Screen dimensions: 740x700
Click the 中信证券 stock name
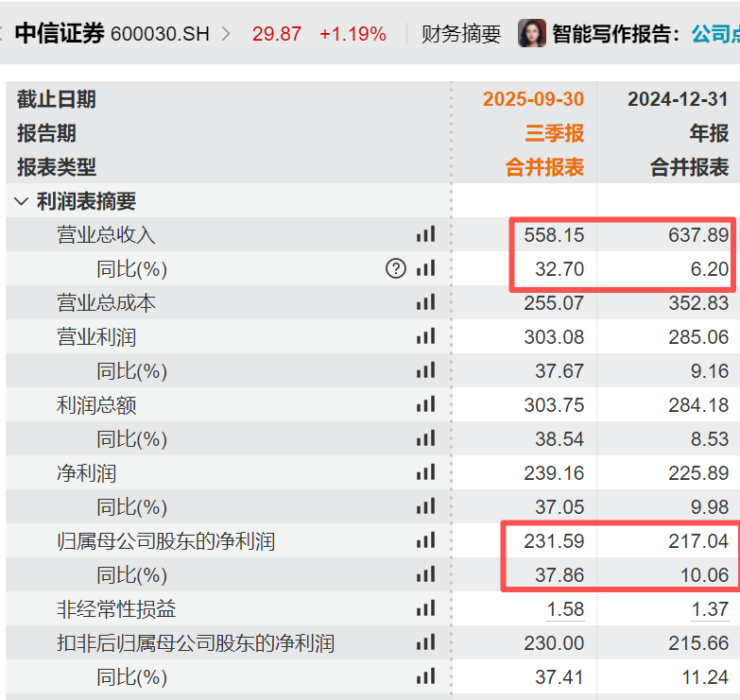click(x=60, y=33)
